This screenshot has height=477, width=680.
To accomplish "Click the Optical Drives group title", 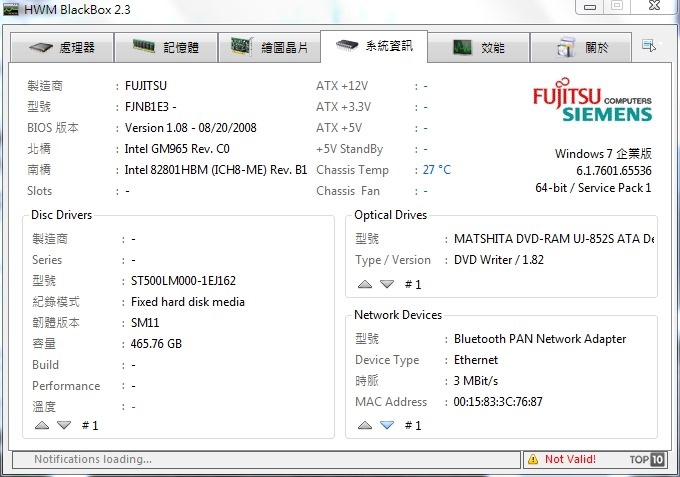I will [x=390, y=215].
